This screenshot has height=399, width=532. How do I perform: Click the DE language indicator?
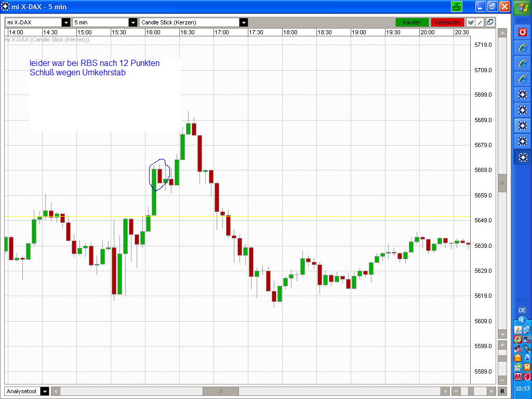point(522,310)
